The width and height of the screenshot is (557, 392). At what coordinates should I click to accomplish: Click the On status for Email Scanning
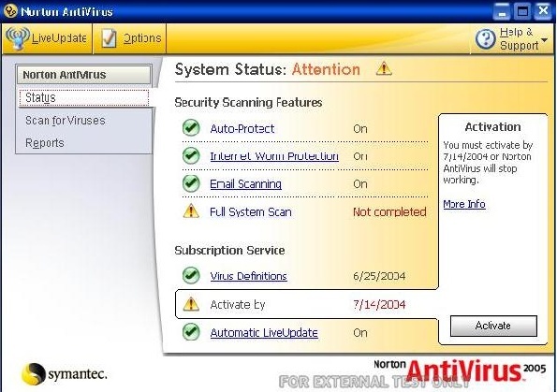[360, 184]
